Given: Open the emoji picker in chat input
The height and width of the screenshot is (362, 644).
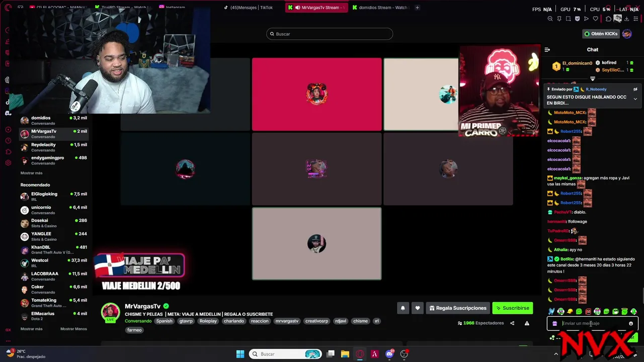Looking at the screenshot, I should [631, 323].
